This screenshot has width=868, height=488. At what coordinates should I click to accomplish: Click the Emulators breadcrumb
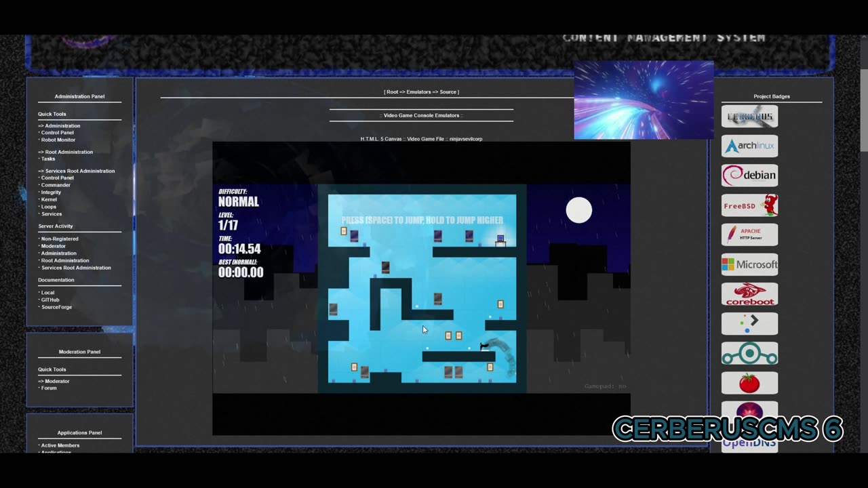click(x=418, y=91)
